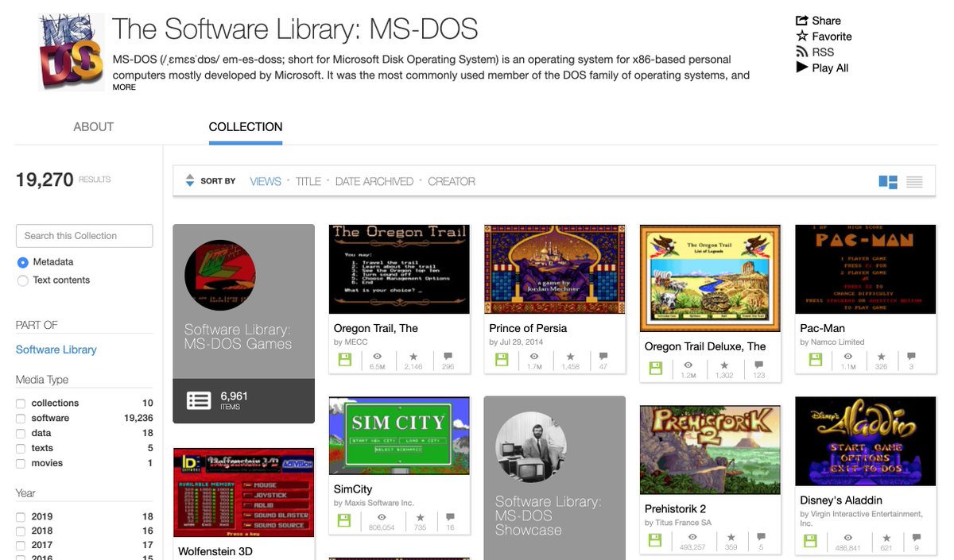Click favorites star on Oregon Trail Deluxe
The height and width of the screenshot is (560, 954).
click(x=725, y=365)
